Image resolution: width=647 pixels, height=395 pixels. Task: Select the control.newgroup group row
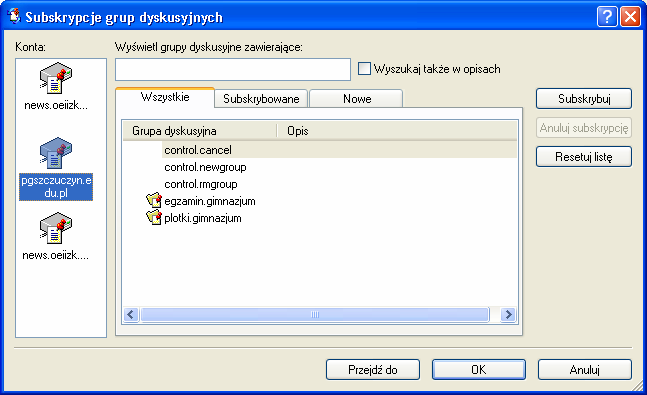[x=320, y=167]
